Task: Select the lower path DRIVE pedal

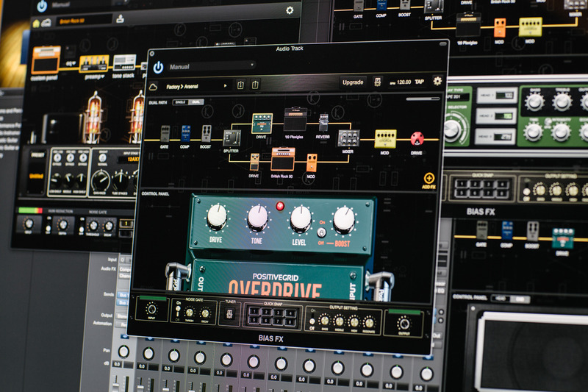Action: pyautogui.click(x=254, y=162)
